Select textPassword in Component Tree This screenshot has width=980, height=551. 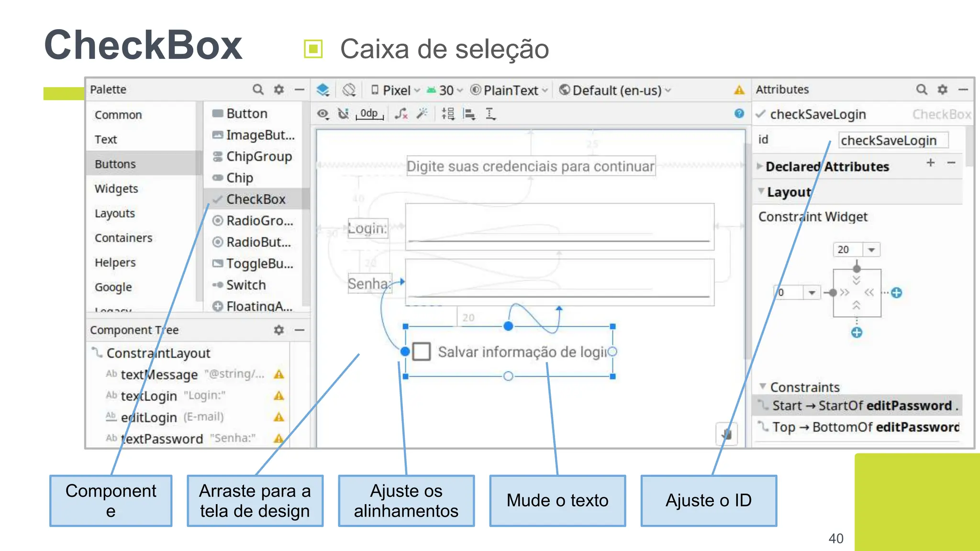coord(162,439)
